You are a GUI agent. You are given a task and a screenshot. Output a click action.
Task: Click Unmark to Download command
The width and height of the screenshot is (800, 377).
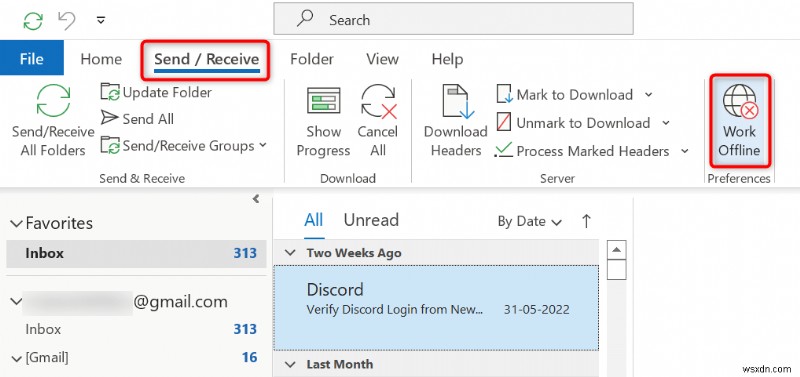[x=573, y=123]
